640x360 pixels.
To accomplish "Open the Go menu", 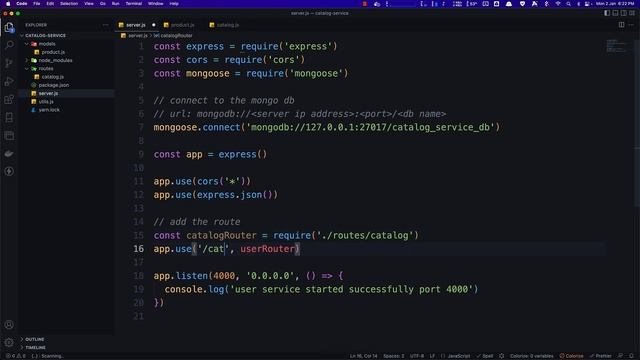I will click(x=103, y=4).
